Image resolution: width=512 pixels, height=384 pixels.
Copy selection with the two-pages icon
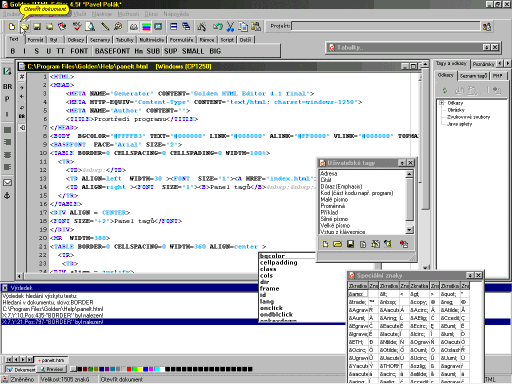pos(243,26)
